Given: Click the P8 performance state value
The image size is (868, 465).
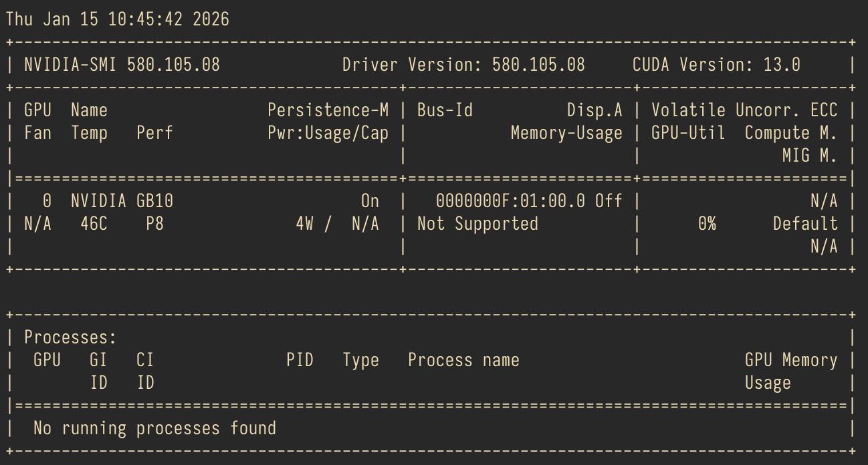Looking at the screenshot, I should point(154,224).
